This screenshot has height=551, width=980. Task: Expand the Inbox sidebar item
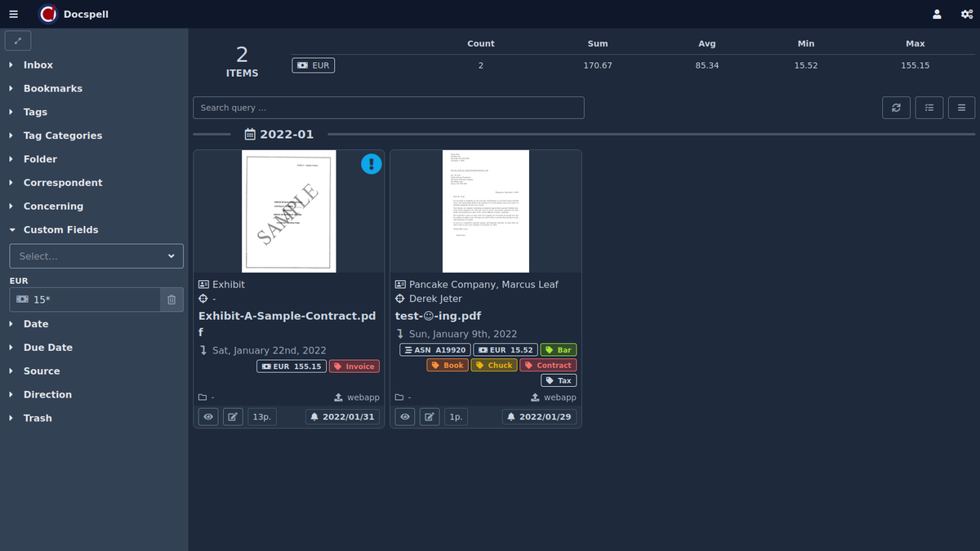pos(38,65)
